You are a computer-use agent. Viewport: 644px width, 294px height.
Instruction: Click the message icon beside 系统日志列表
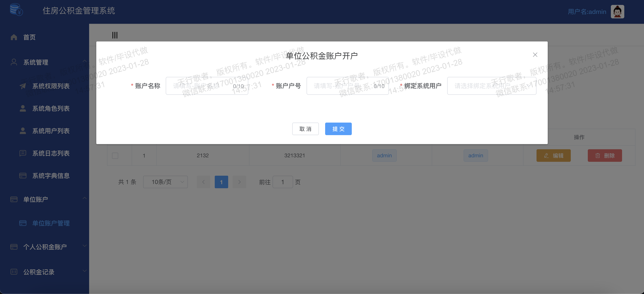coord(23,153)
